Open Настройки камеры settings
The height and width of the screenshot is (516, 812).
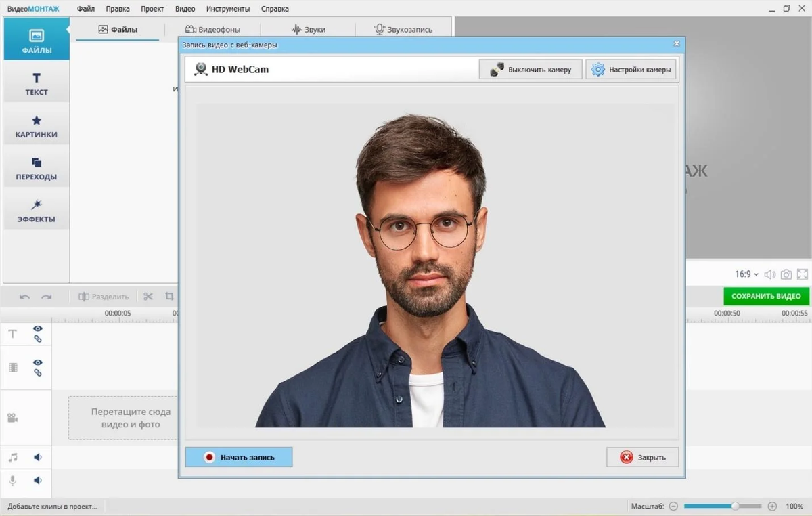coord(631,69)
